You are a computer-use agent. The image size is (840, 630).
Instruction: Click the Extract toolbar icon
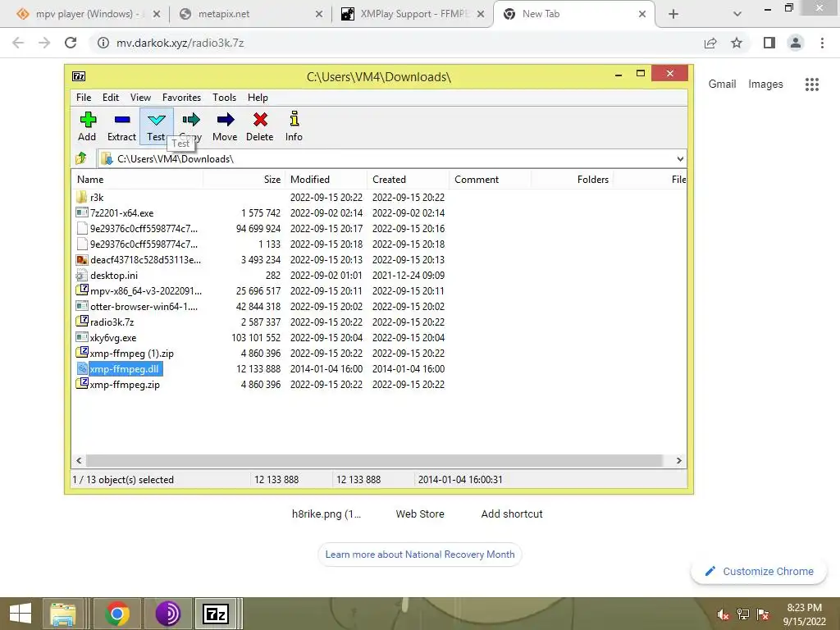[x=122, y=120]
